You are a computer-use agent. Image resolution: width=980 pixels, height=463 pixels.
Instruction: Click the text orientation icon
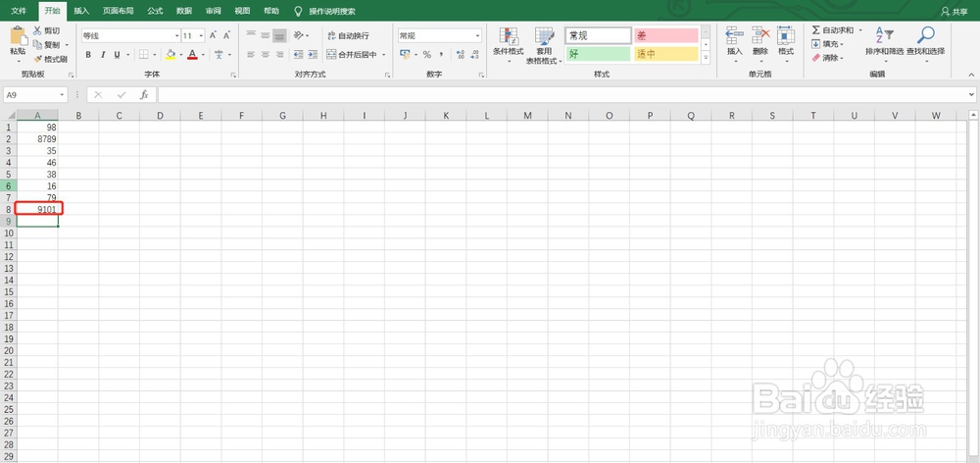pos(299,35)
